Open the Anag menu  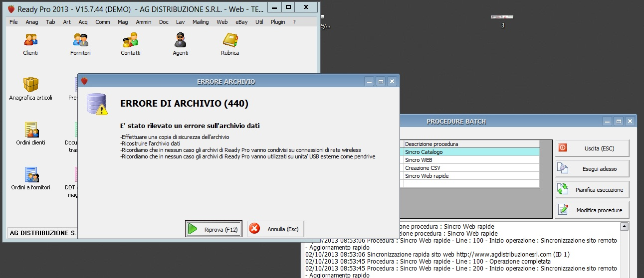click(x=32, y=22)
